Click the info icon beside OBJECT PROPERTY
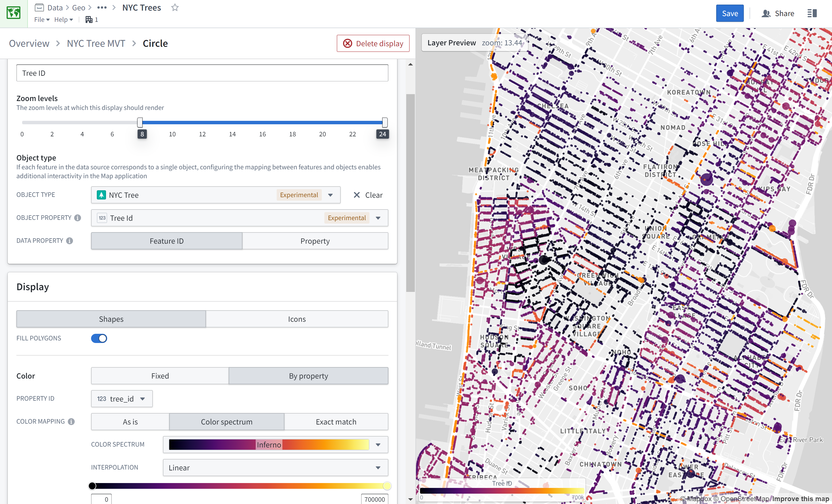 coord(78,218)
